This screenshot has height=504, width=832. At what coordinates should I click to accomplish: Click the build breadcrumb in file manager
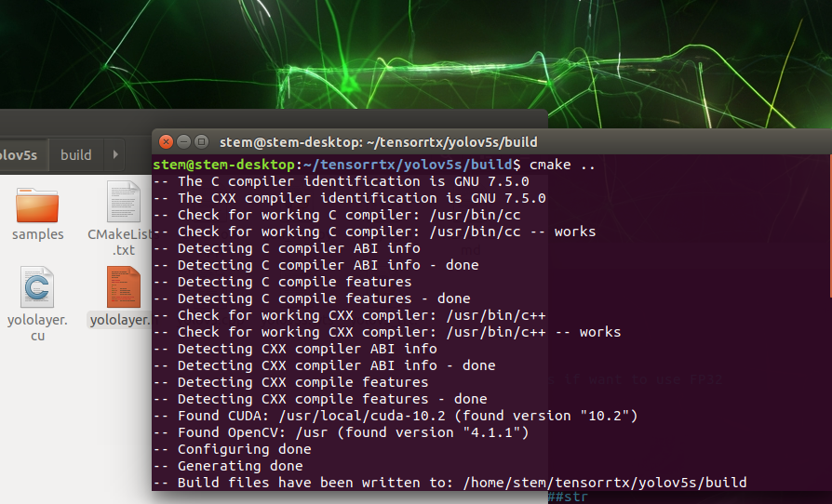tap(76, 154)
